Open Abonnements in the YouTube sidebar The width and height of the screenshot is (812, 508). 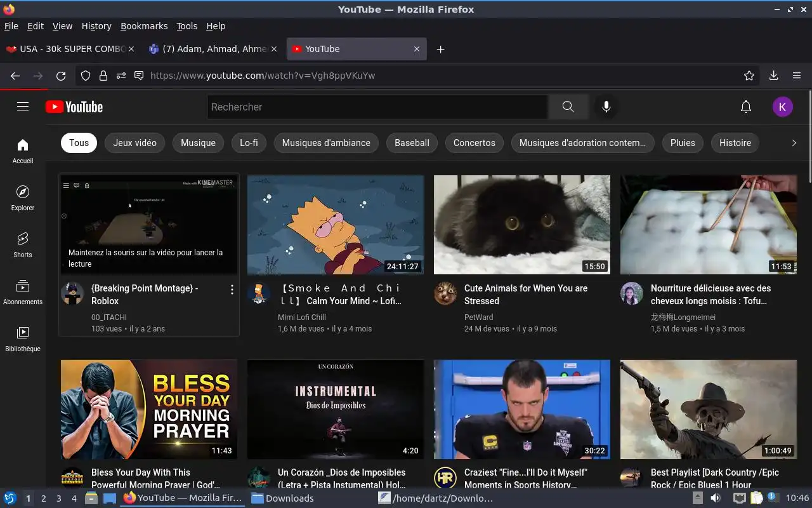pos(23,292)
